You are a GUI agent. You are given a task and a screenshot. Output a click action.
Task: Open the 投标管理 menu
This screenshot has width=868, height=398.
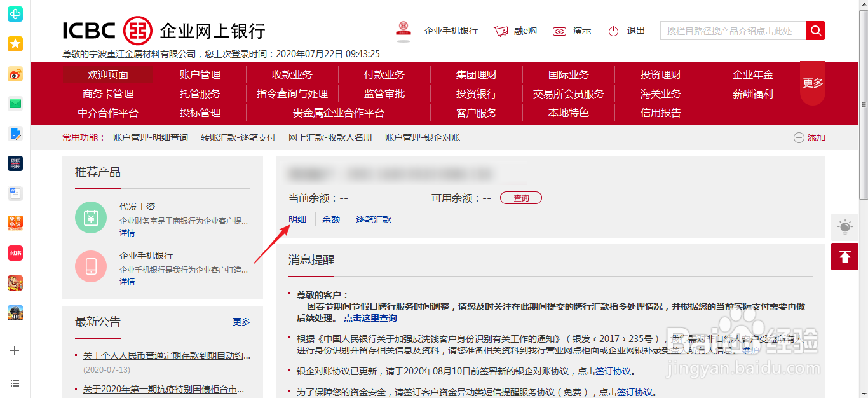[x=200, y=113]
